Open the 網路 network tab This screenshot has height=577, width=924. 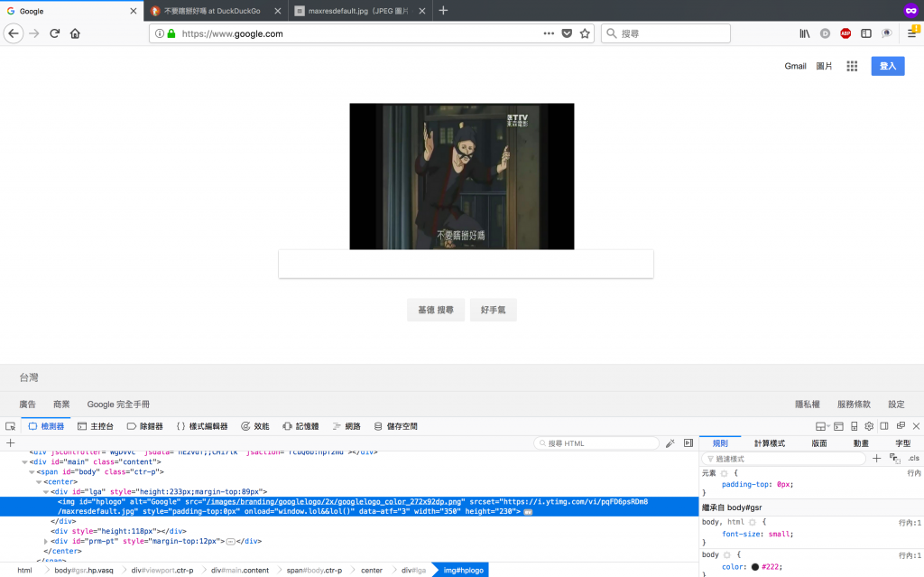coord(346,426)
